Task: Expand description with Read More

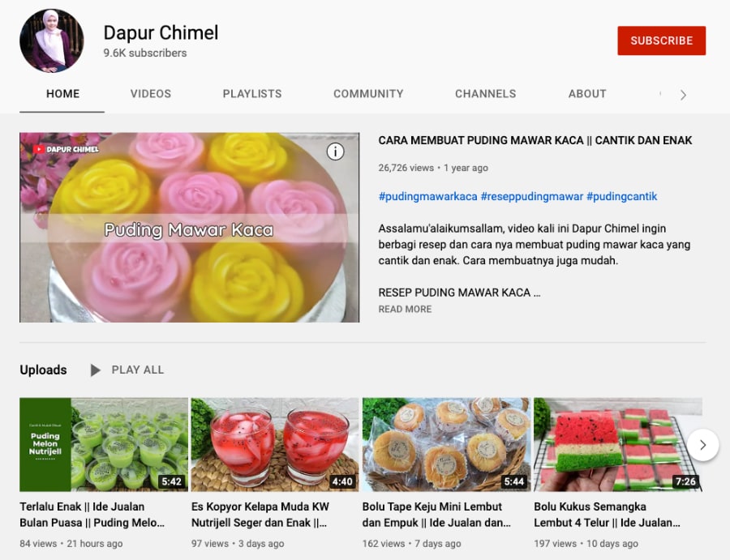Action: coord(405,310)
